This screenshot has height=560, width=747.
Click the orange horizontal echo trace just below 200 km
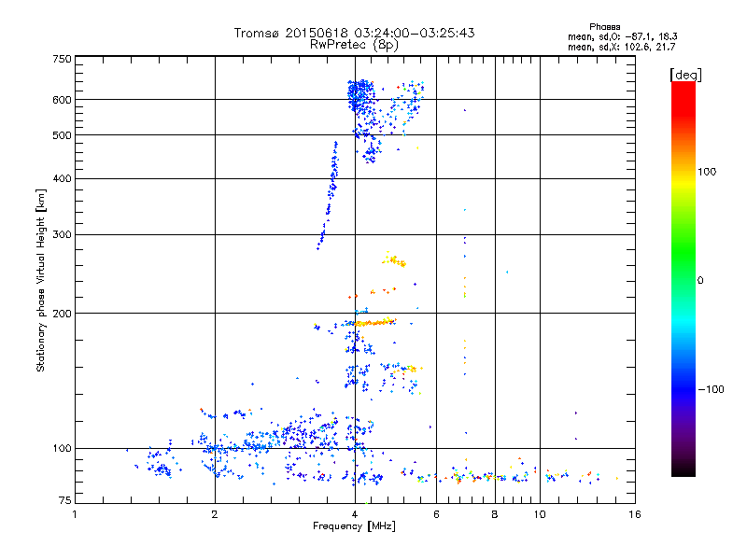click(376, 323)
